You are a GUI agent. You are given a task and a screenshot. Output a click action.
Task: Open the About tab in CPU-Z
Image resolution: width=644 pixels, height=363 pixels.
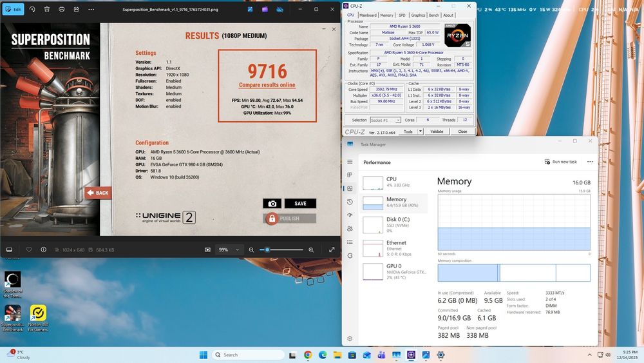point(448,15)
